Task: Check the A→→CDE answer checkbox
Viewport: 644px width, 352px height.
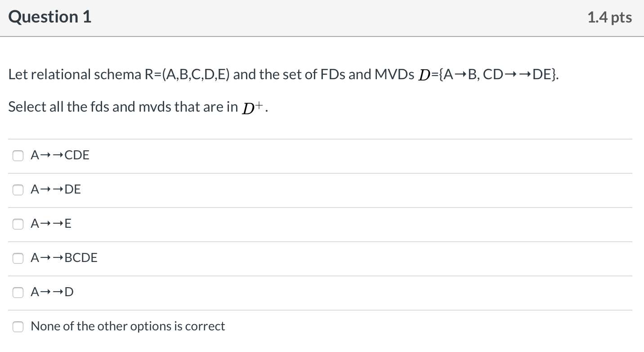Action: pos(18,156)
